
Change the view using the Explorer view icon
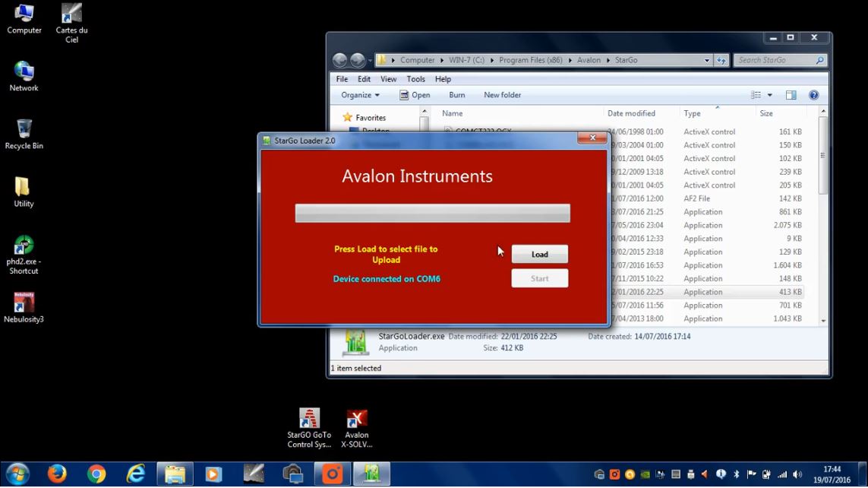(x=756, y=95)
